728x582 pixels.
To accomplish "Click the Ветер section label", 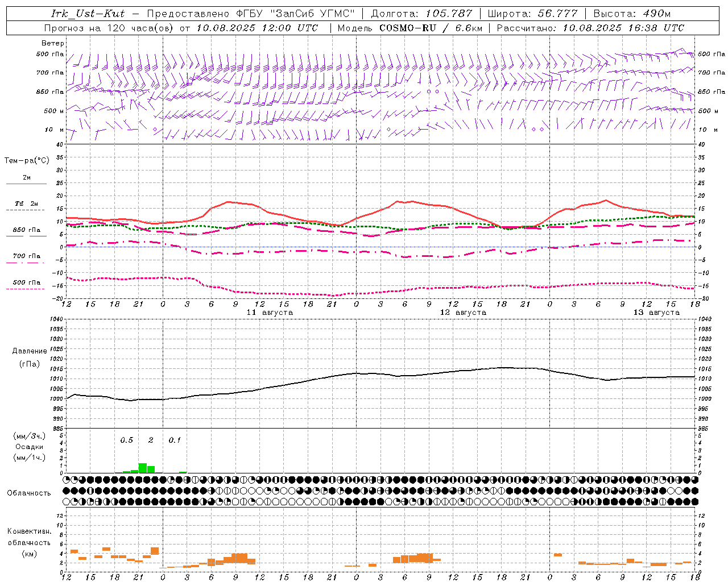I will pyautogui.click(x=53, y=43).
